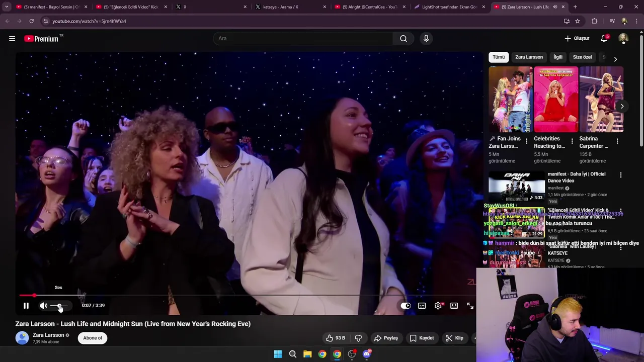644x362 pixels.
Task: Open Discord from the taskbar
Action: click(367, 354)
